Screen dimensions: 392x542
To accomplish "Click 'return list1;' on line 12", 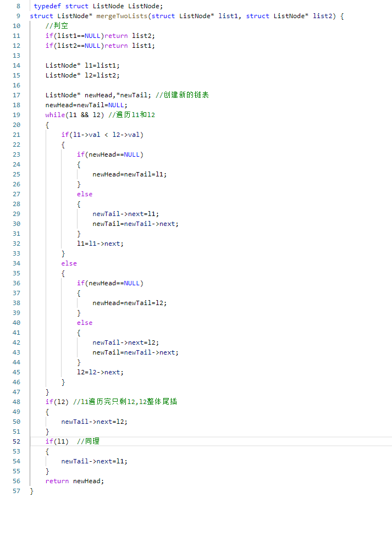I will point(130,46).
